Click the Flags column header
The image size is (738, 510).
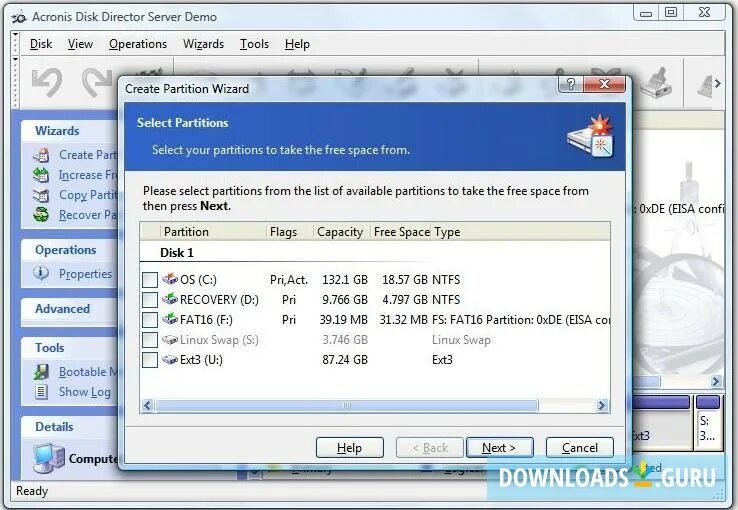coord(289,231)
